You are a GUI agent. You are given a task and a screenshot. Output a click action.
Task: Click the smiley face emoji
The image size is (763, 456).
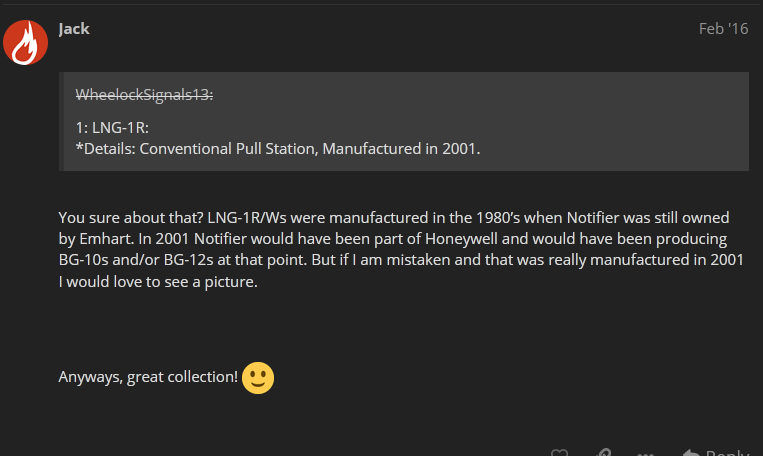258,378
